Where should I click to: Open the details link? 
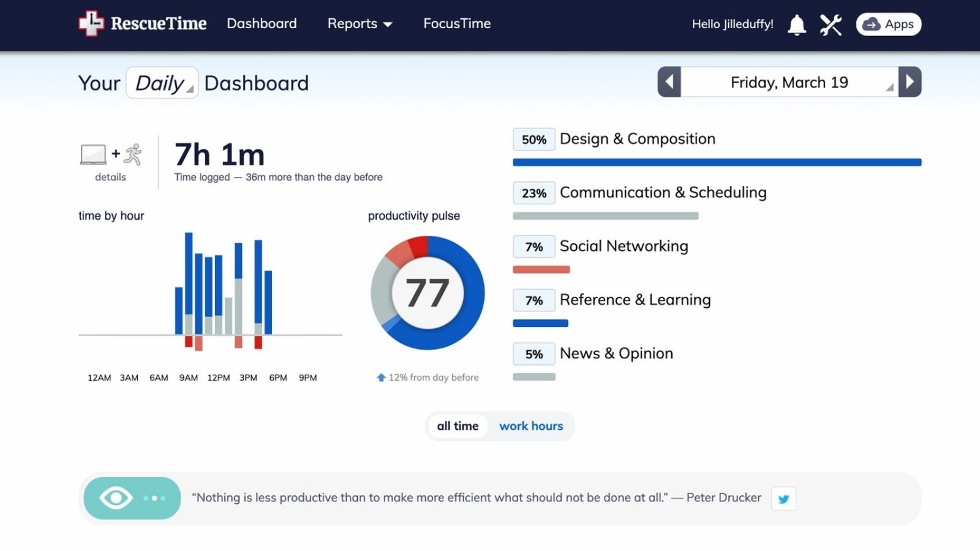click(x=110, y=177)
